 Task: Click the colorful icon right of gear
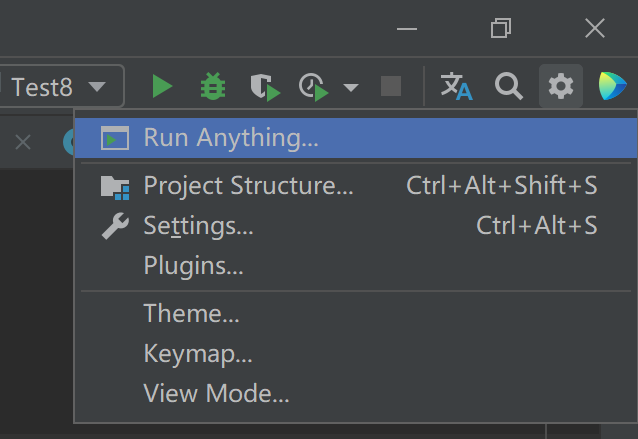[613, 87]
